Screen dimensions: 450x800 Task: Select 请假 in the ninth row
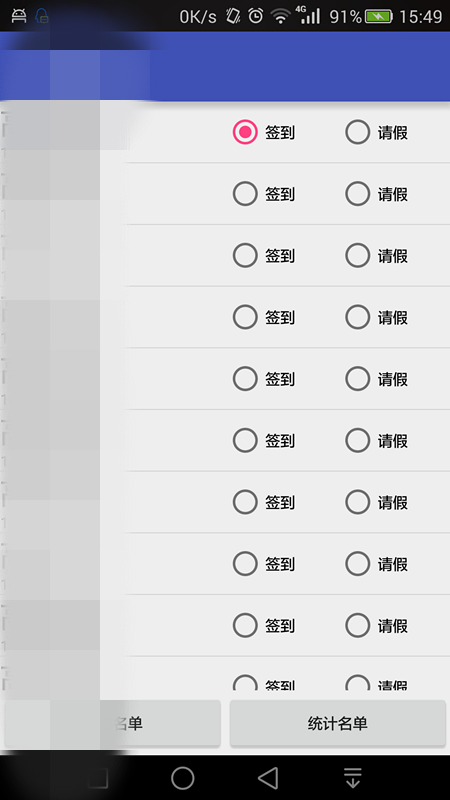click(x=377, y=626)
